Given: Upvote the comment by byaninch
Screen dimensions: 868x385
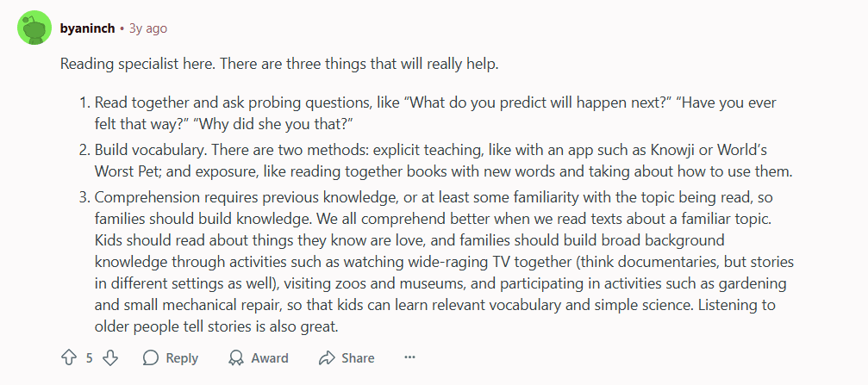Looking at the screenshot, I should (x=69, y=357).
